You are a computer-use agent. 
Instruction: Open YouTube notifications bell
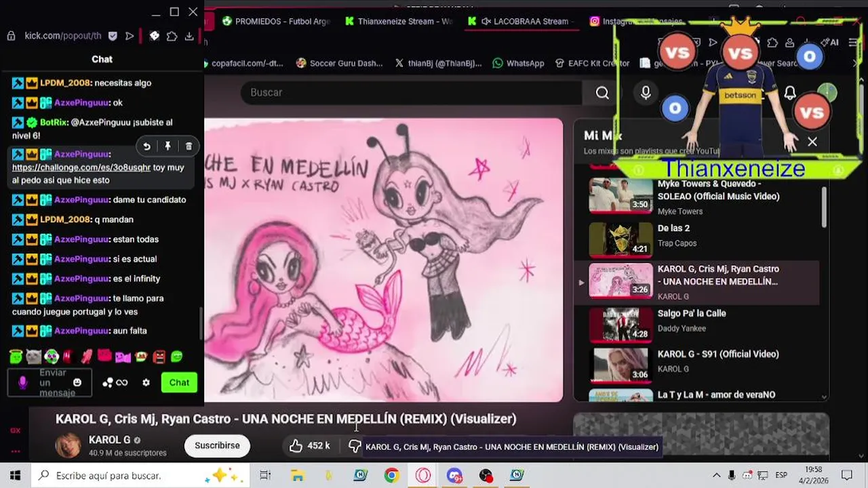pyautogui.click(x=790, y=93)
